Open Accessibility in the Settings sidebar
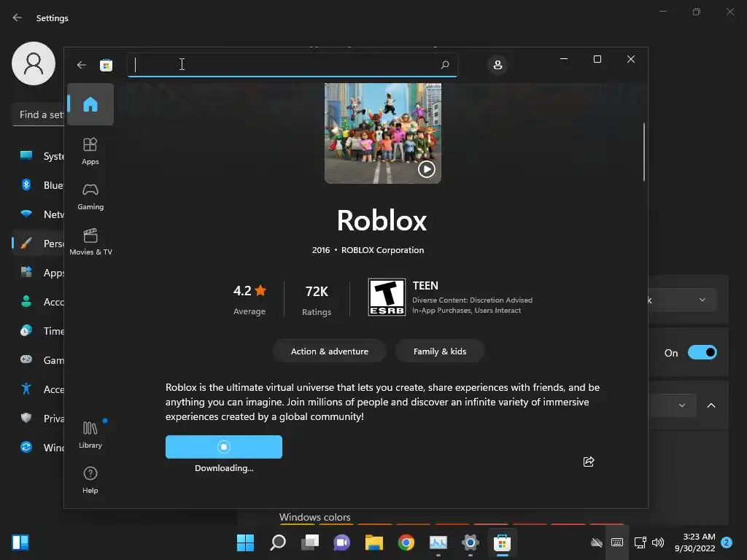 38,389
